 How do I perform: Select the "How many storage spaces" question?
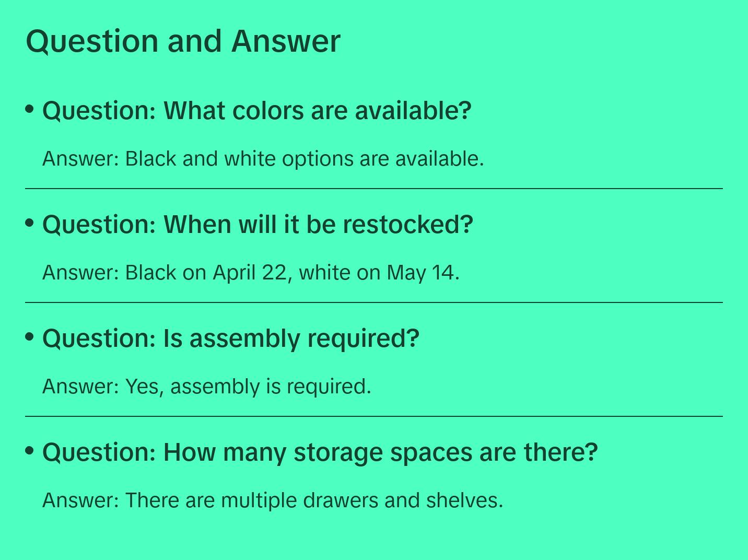click(x=320, y=452)
